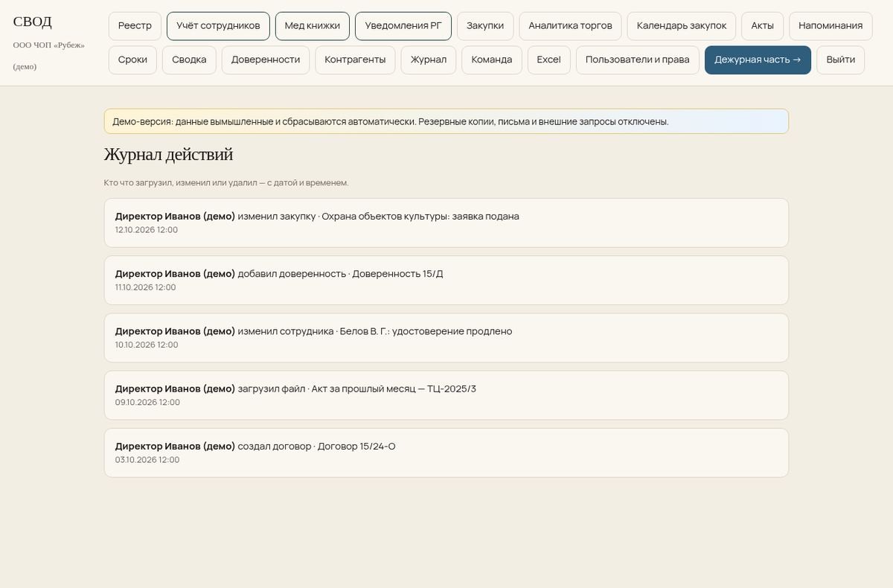Click the СВОД logo title

pos(33,22)
